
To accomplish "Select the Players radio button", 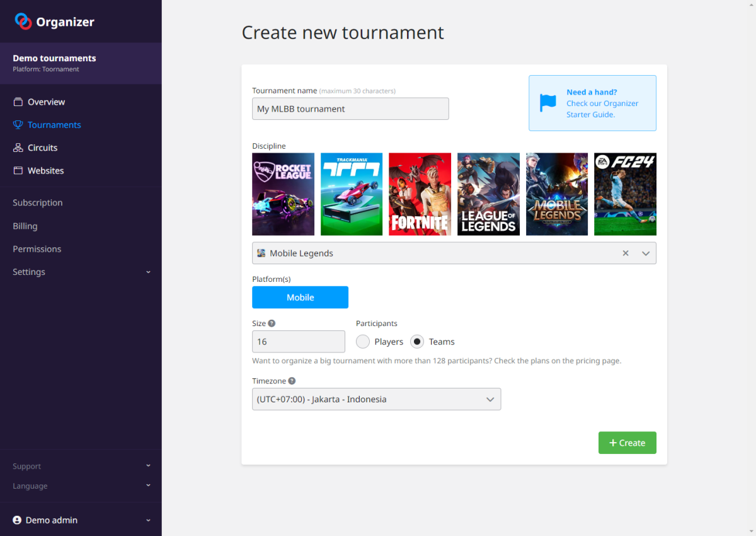I will (x=363, y=341).
